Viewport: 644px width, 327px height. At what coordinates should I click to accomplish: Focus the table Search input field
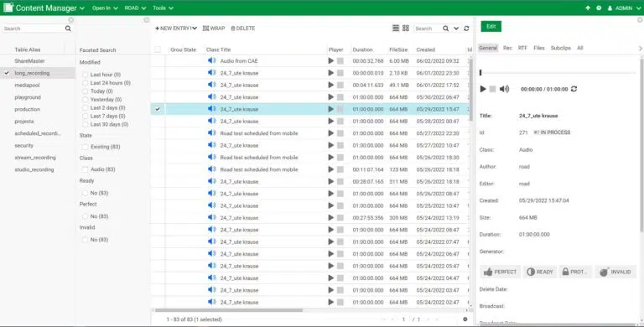427,29
